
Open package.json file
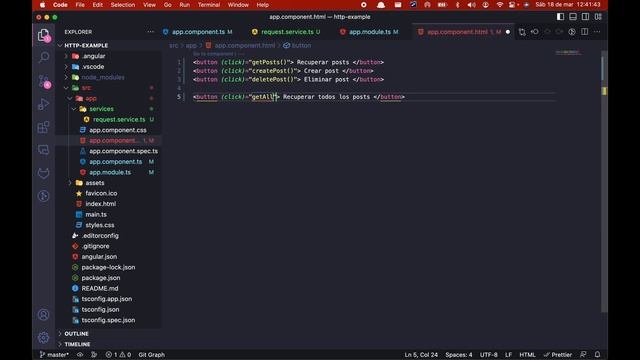[x=100, y=278]
